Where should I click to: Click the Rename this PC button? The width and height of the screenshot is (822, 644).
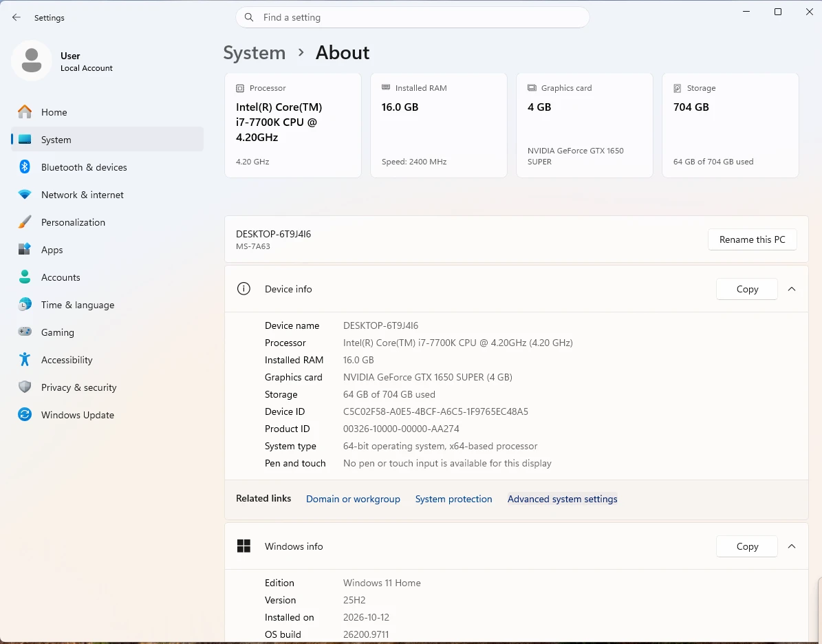pyautogui.click(x=753, y=239)
